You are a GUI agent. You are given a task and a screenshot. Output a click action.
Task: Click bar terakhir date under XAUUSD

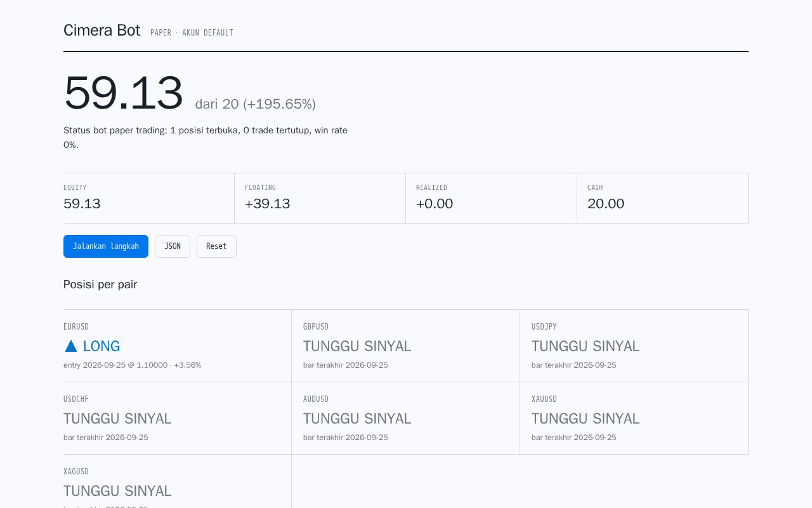574,438
